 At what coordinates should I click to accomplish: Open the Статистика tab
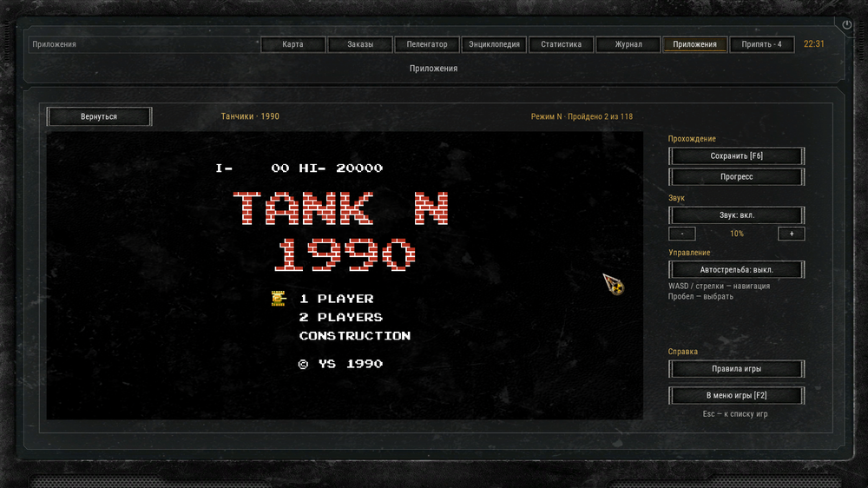[562, 44]
